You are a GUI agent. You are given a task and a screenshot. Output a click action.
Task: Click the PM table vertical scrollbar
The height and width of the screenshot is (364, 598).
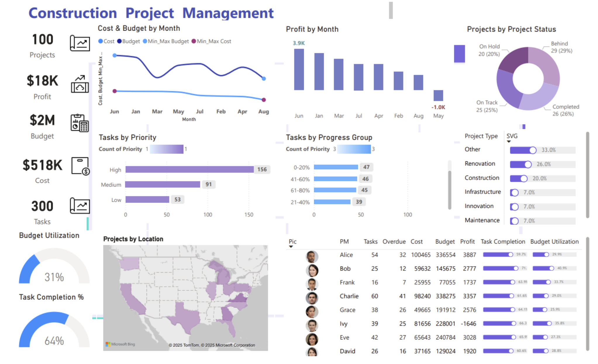[x=587, y=294]
